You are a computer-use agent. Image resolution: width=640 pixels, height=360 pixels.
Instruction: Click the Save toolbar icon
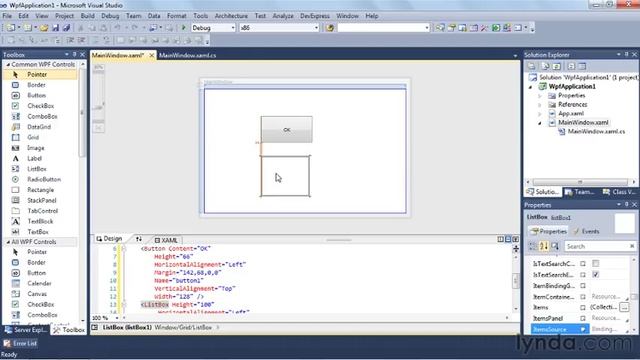click(56, 28)
